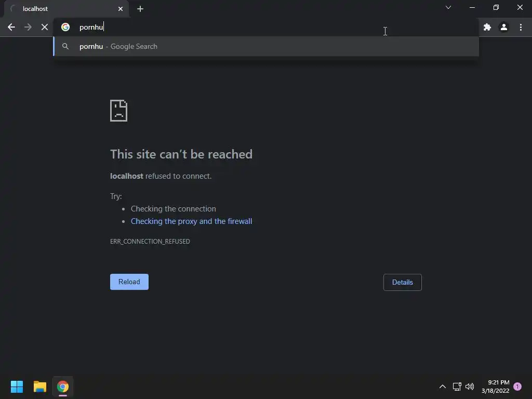
Task: Click the sad page error icon
Action: tap(119, 111)
